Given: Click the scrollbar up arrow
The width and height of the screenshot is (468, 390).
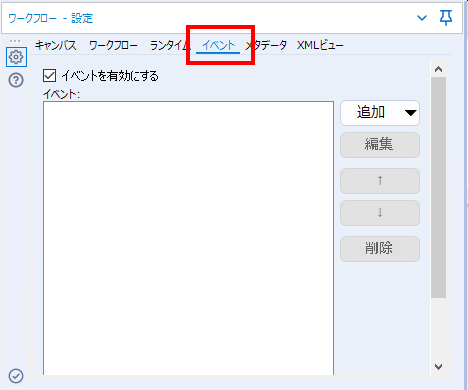Looking at the screenshot, I should pyautogui.click(x=438, y=69).
